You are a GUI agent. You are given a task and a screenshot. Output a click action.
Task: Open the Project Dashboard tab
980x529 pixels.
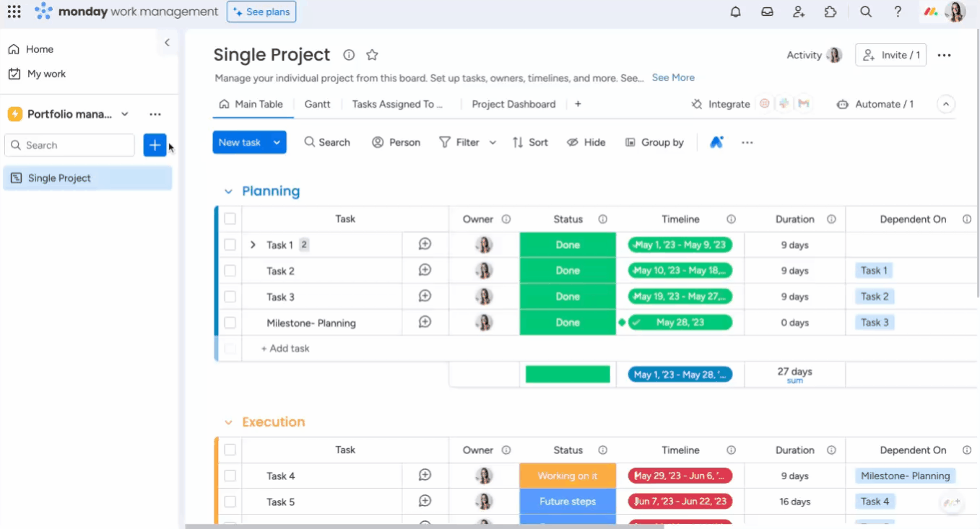point(513,104)
